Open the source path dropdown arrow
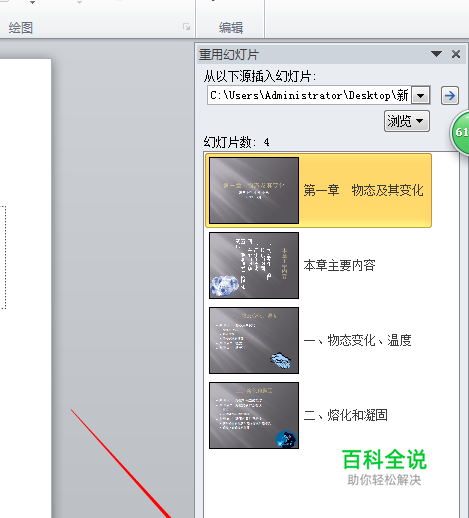Viewport: 469px width, 518px height. [421, 96]
